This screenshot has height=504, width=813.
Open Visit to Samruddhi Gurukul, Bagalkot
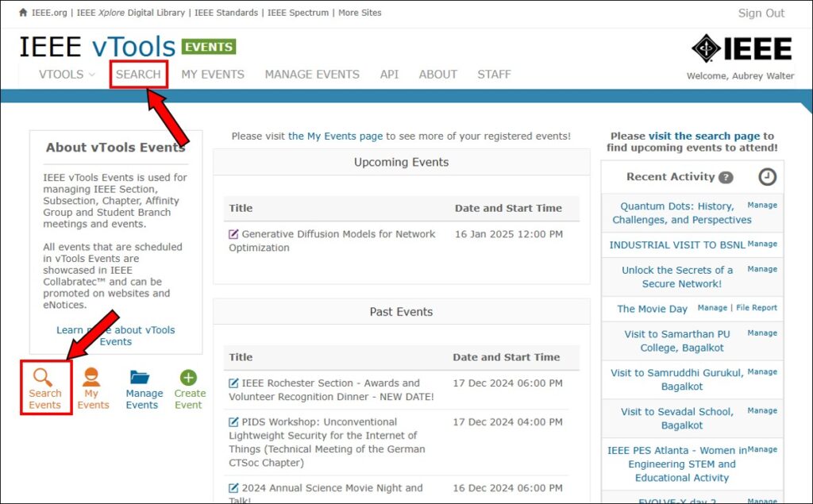(677, 379)
